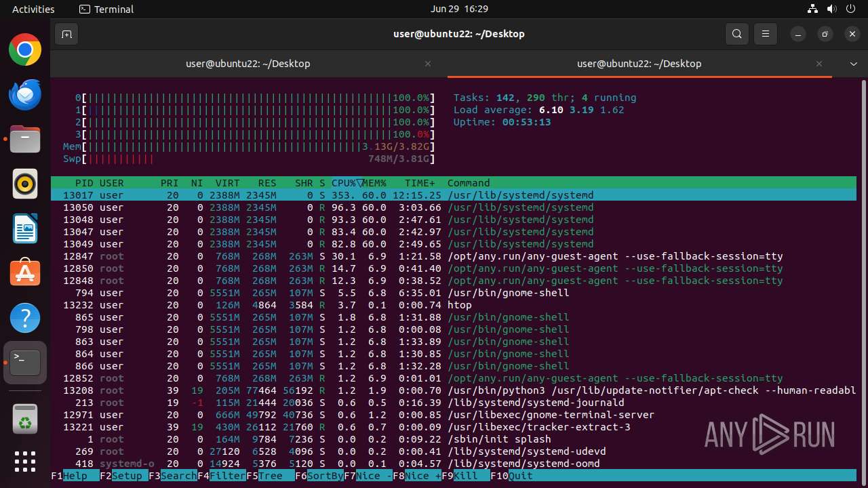
Task: Click the Tasks: 142 summary text
Action: pyautogui.click(x=545, y=98)
